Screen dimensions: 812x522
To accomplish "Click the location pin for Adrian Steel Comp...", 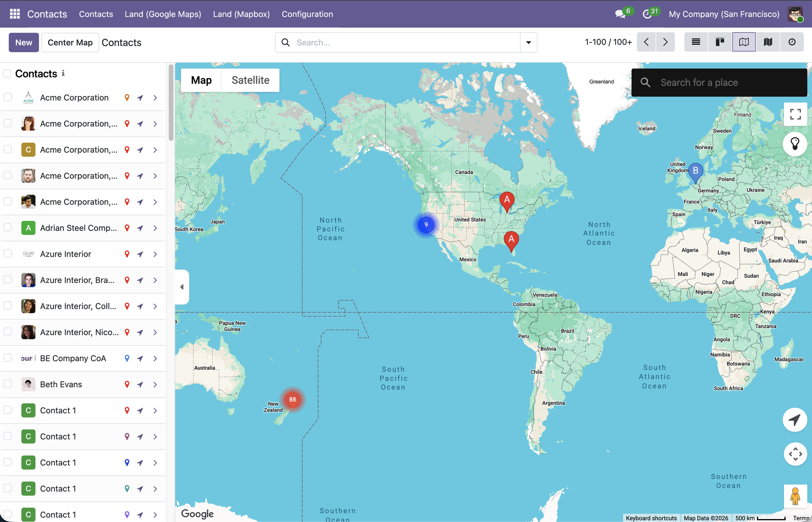I will (127, 228).
